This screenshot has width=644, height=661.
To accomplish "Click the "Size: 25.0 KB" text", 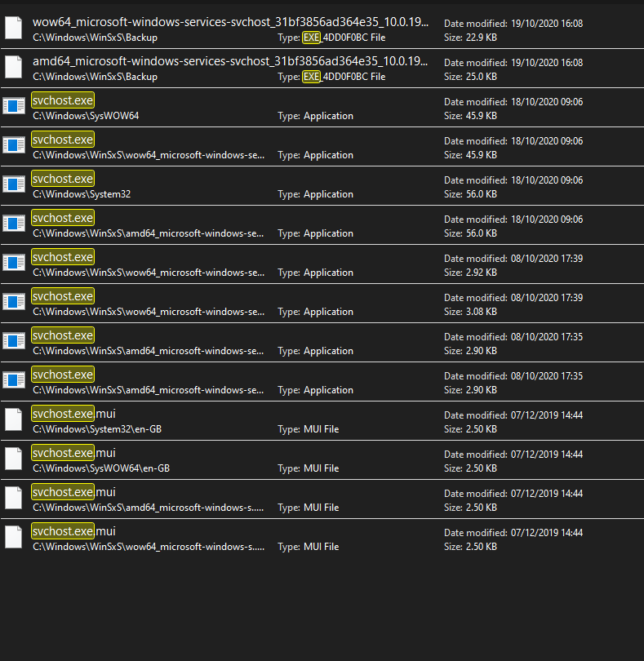I will tap(470, 77).
